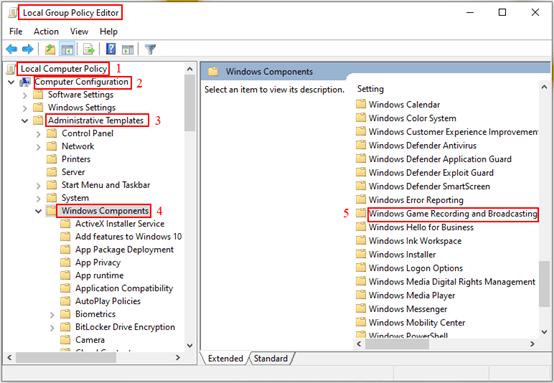
Task: Open the View menu
Action: coord(79,31)
